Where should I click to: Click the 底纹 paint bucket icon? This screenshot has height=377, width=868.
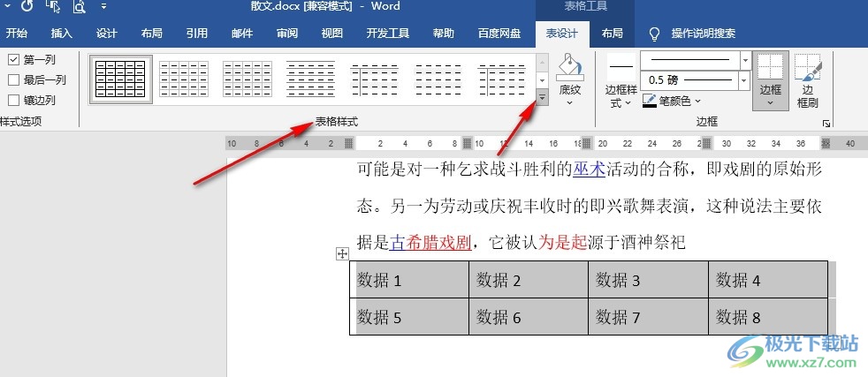pos(569,67)
